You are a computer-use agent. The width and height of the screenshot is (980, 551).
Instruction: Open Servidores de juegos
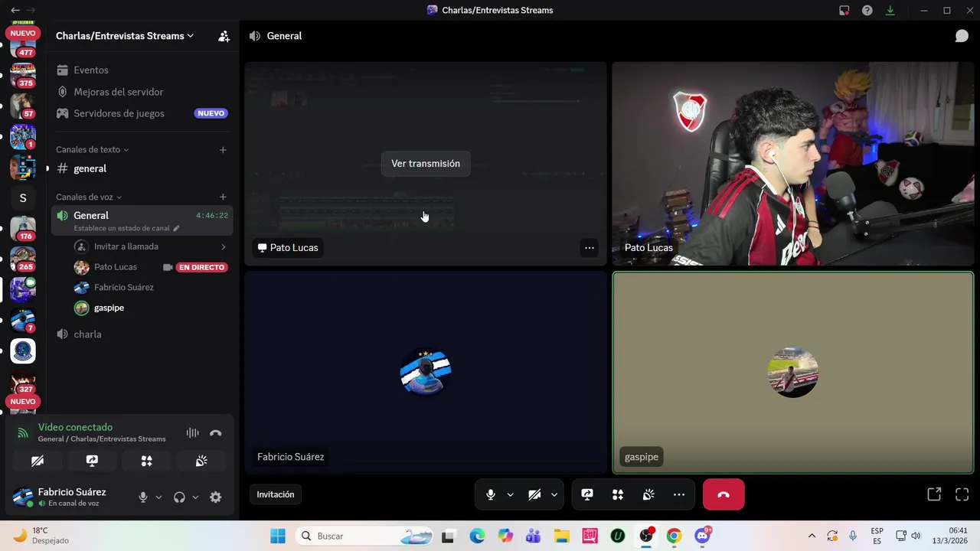pyautogui.click(x=142, y=113)
